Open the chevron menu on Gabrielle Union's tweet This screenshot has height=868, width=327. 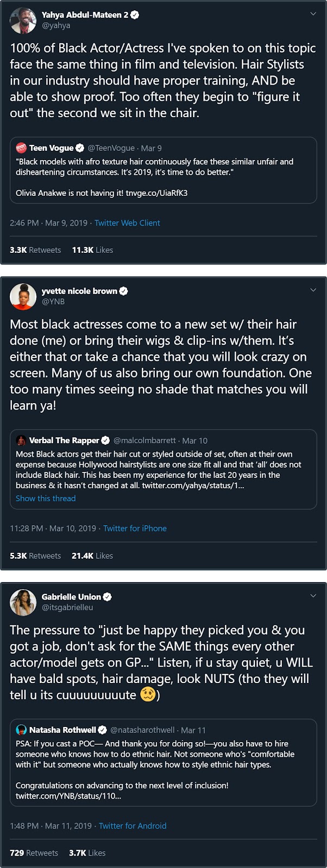[313, 596]
